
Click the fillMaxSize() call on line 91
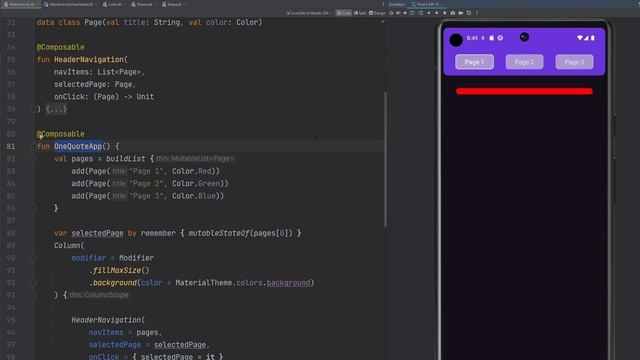(x=119, y=270)
